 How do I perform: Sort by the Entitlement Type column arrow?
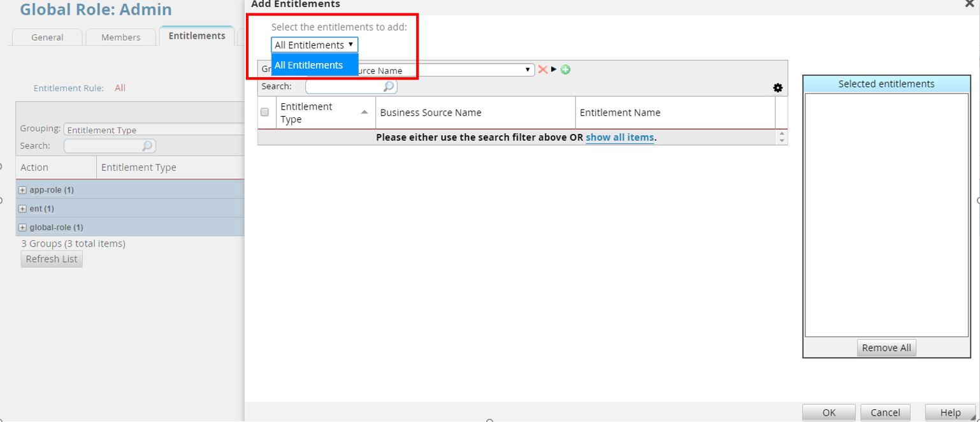[x=364, y=112]
